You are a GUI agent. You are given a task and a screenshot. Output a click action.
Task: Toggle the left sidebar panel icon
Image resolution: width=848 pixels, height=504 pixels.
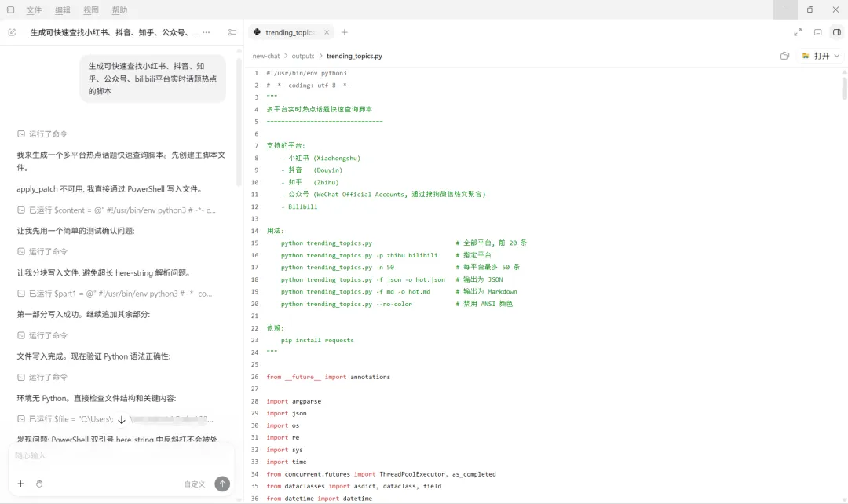(x=10, y=9)
